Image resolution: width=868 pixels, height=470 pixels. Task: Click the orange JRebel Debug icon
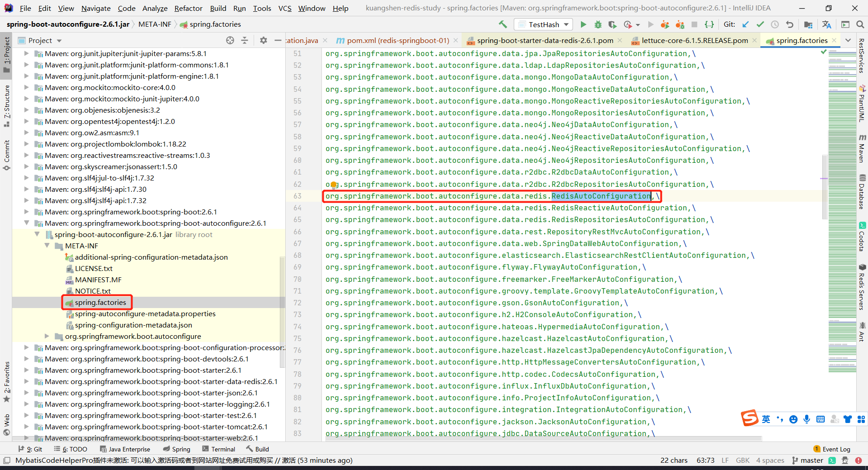(680, 24)
